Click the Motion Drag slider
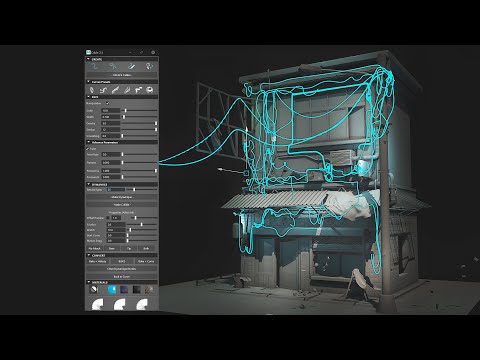This screenshot has height=360, width=480. coord(142,241)
